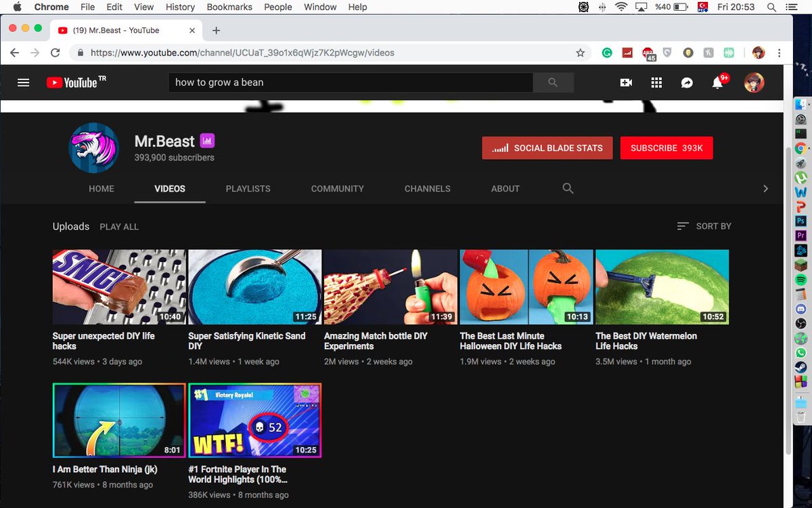Open the notifications bell with 9+ badge
Image resolution: width=812 pixels, height=508 pixels.
click(x=719, y=82)
